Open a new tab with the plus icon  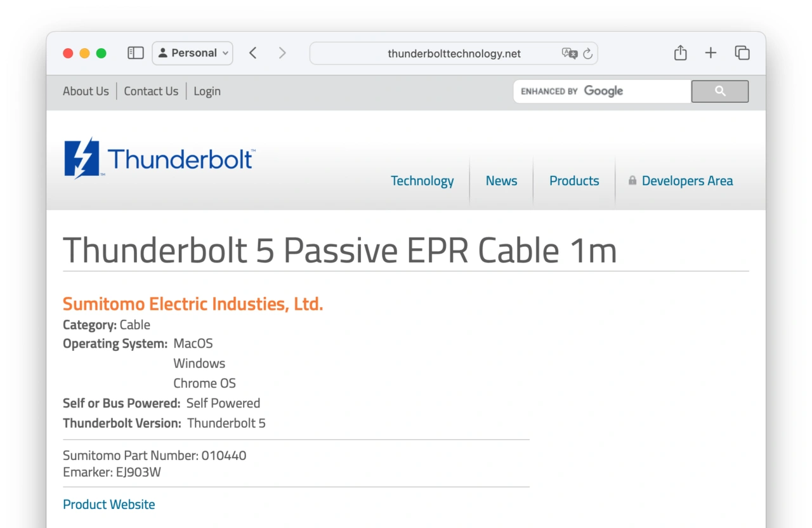coord(710,53)
